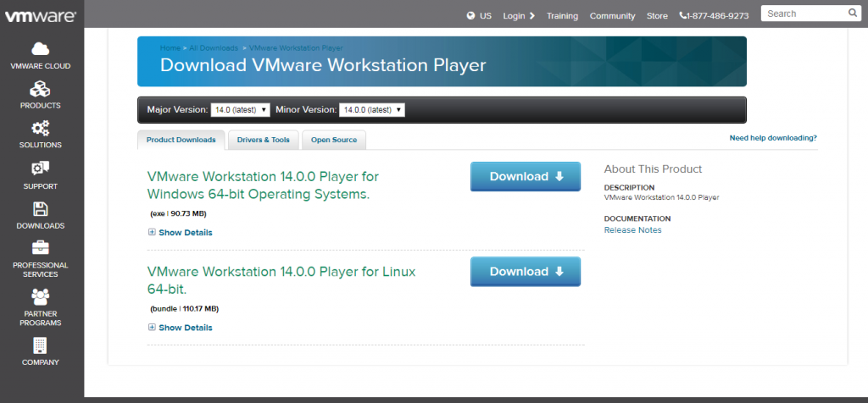Open Store in the top navigation
Image resolution: width=868 pixels, height=403 pixels.
click(657, 15)
